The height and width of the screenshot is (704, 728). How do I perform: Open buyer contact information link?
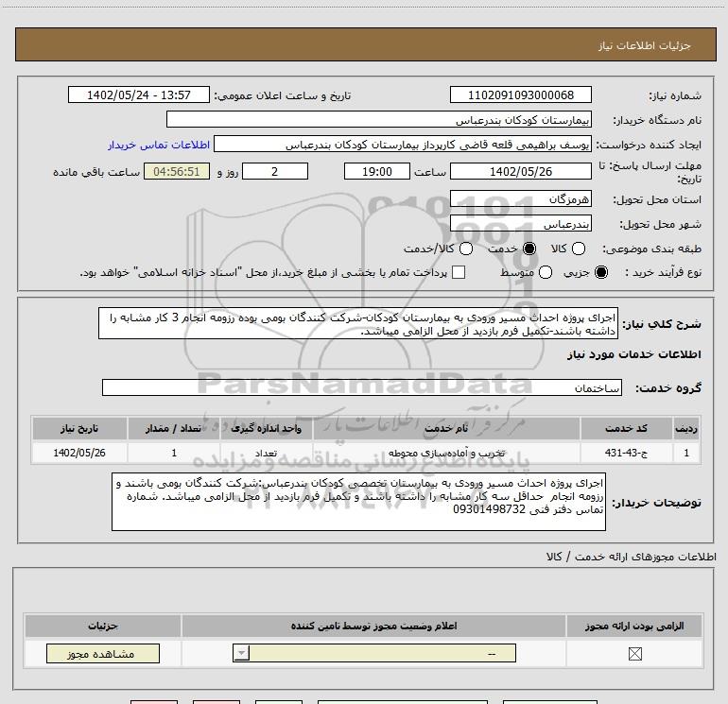point(159,145)
